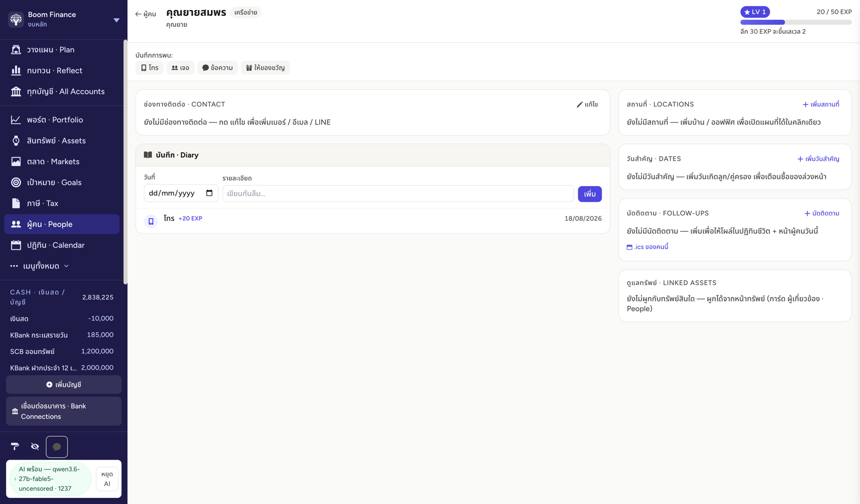Image resolution: width=860 pixels, height=504 pixels.
Task: Click the People icon in sidebar
Action: tap(16, 224)
